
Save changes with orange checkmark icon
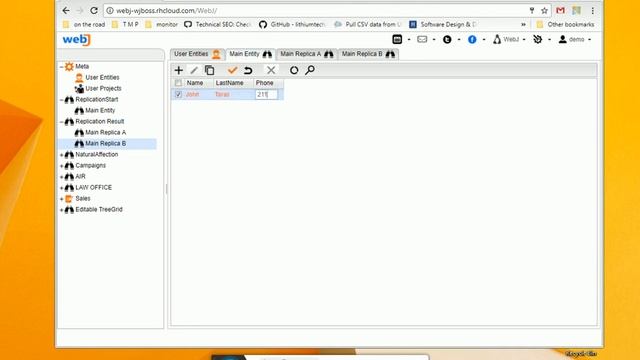pyautogui.click(x=232, y=70)
